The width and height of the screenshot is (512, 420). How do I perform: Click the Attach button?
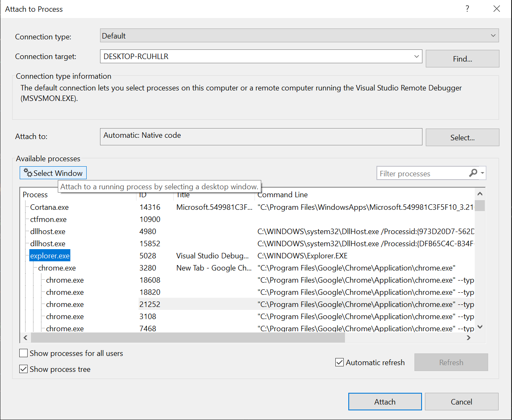click(x=384, y=401)
